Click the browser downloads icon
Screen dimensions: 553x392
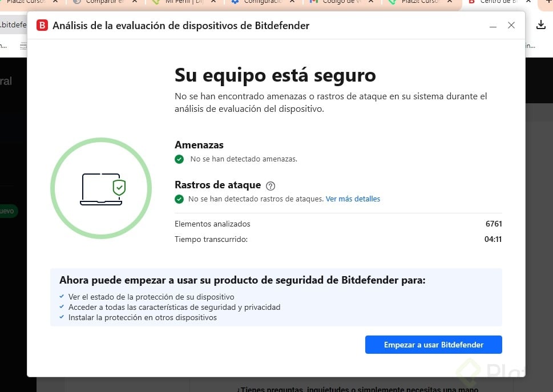pyautogui.click(x=540, y=25)
